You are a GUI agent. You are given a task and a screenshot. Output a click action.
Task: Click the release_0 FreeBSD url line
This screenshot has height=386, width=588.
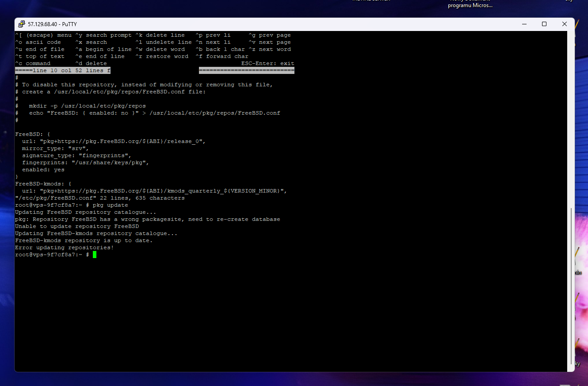tap(114, 141)
